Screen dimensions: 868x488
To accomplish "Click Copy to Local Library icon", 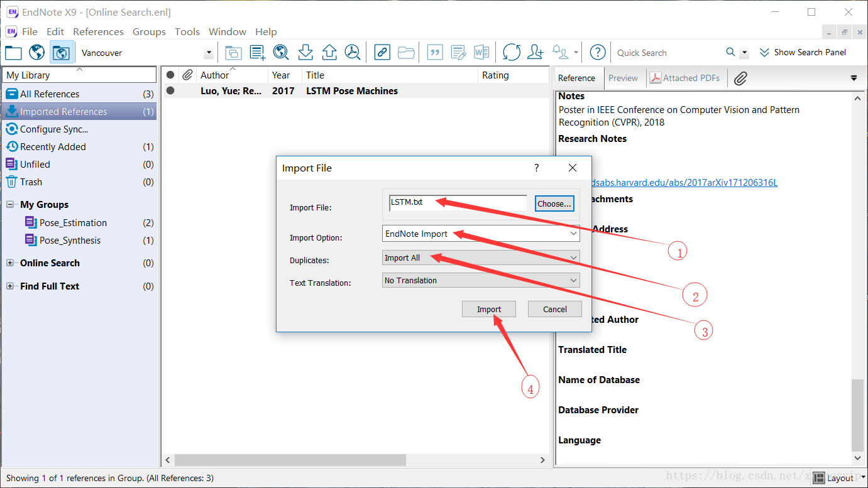I will point(233,53).
